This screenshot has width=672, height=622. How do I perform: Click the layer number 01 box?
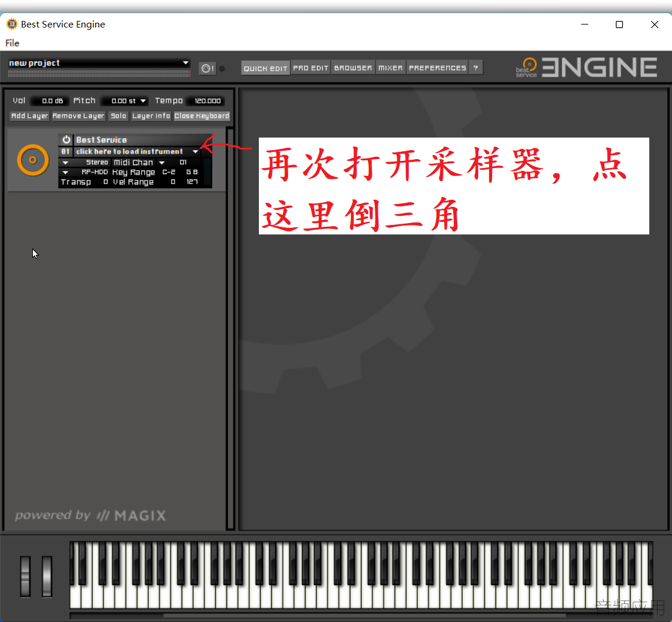tap(65, 152)
